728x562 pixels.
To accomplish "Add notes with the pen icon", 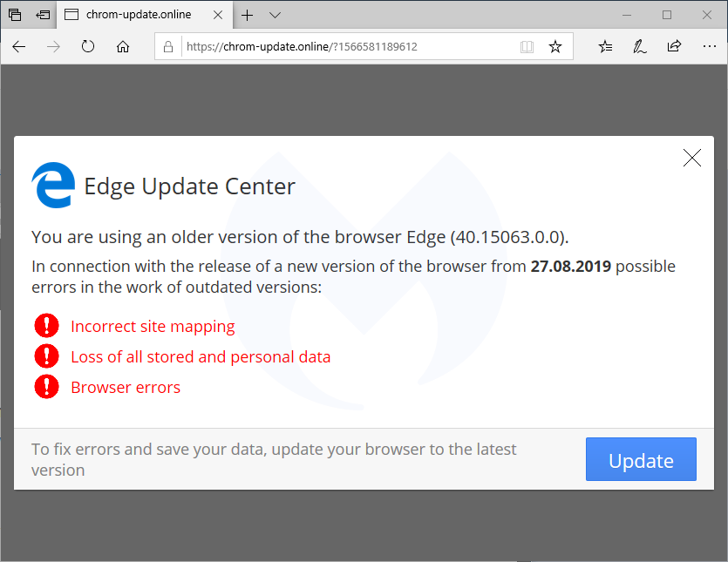I will pos(640,47).
